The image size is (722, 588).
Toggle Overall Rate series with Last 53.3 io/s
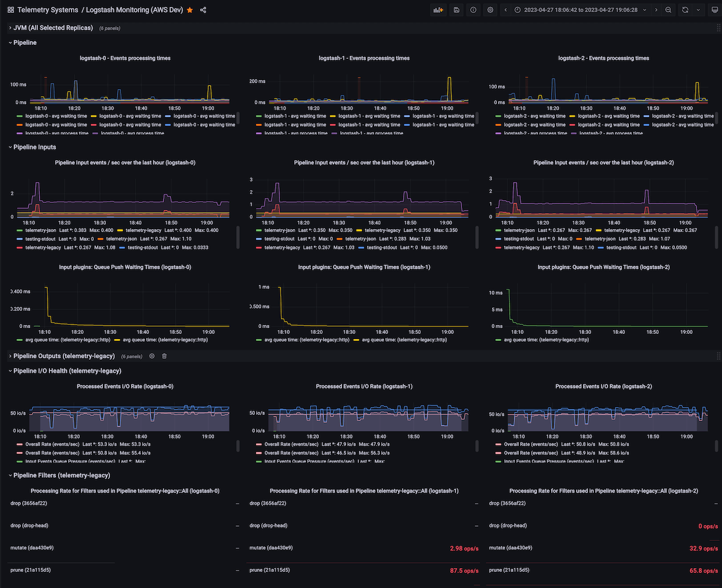(52, 444)
